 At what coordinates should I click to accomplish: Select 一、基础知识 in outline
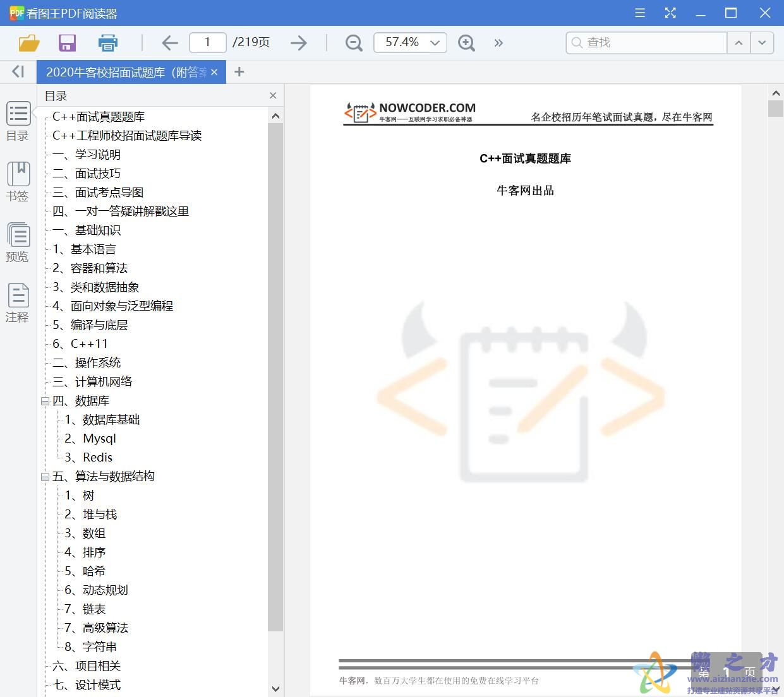[x=87, y=230]
